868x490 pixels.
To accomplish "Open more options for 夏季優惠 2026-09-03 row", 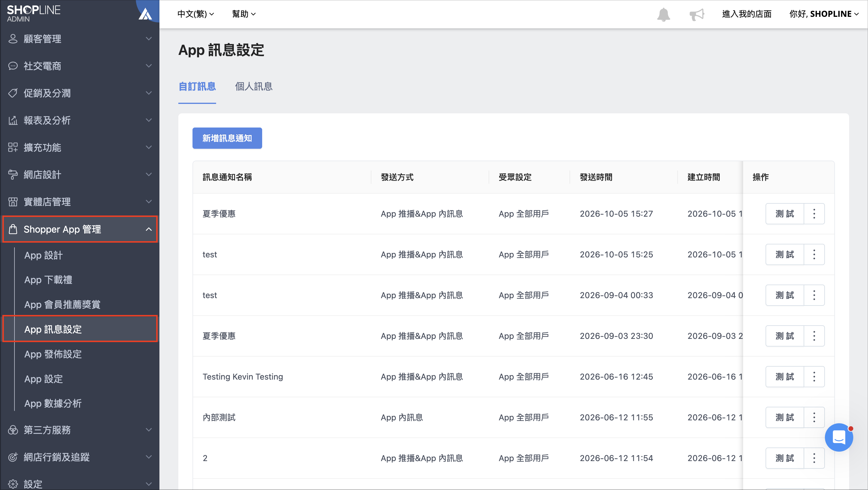I will click(x=814, y=336).
